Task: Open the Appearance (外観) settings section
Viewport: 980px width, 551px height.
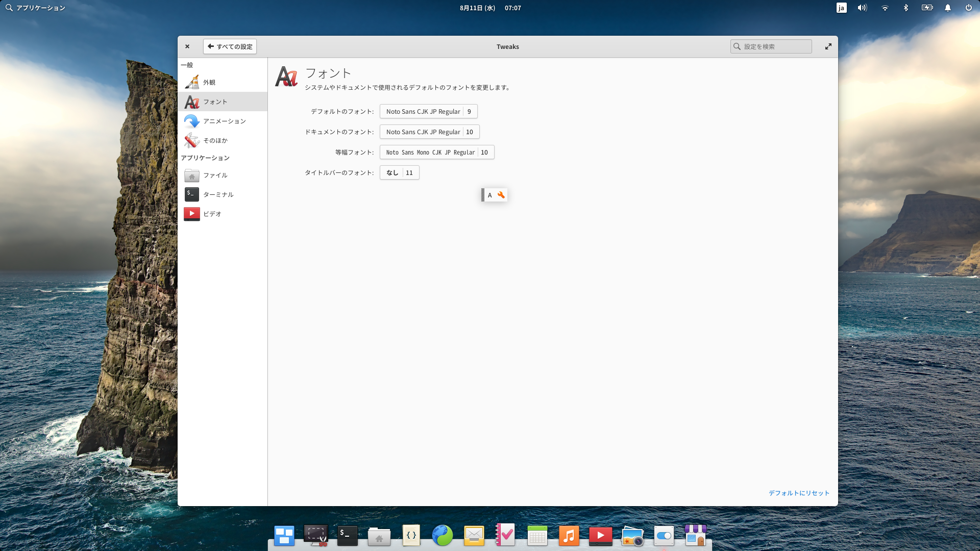Action: click(209, 82)
